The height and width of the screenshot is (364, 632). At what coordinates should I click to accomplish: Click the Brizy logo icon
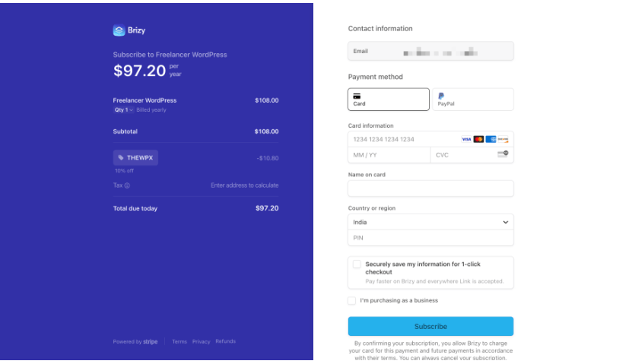coord(119,30)
